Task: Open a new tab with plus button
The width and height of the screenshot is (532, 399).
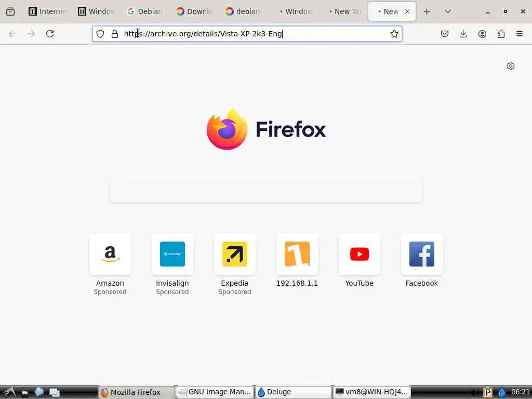Action: pos(427,12)
